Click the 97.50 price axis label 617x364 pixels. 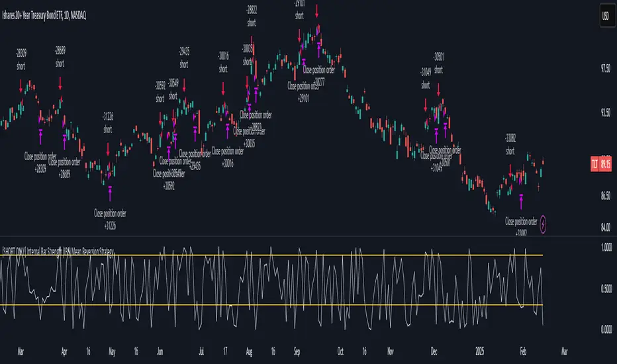[x=606, y=68]
